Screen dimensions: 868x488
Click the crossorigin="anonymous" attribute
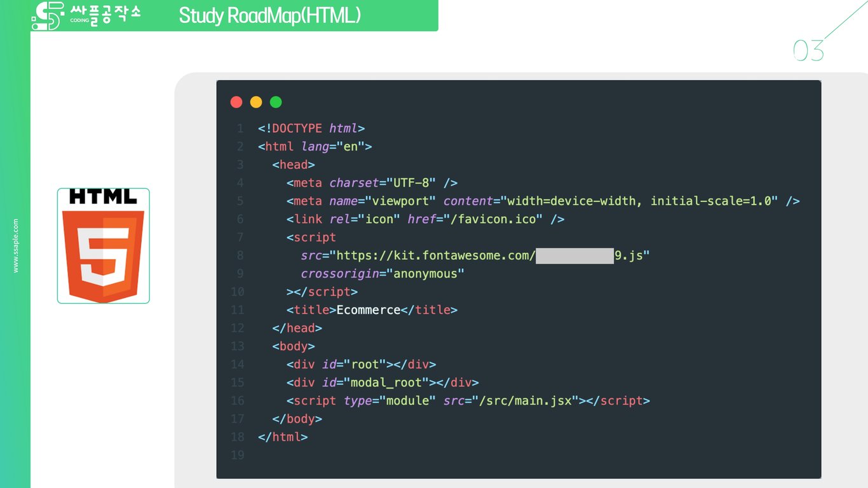pyautogui.click(x=383, y=274)
